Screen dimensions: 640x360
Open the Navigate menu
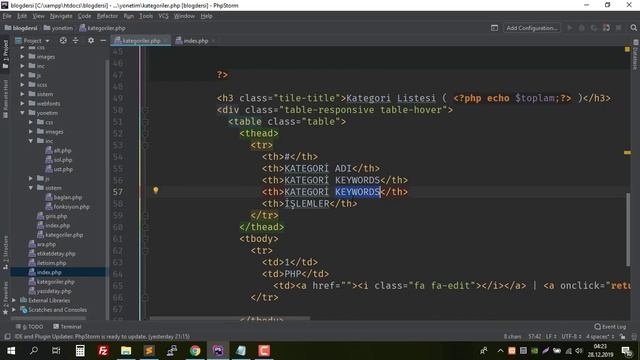pos(61,16)
